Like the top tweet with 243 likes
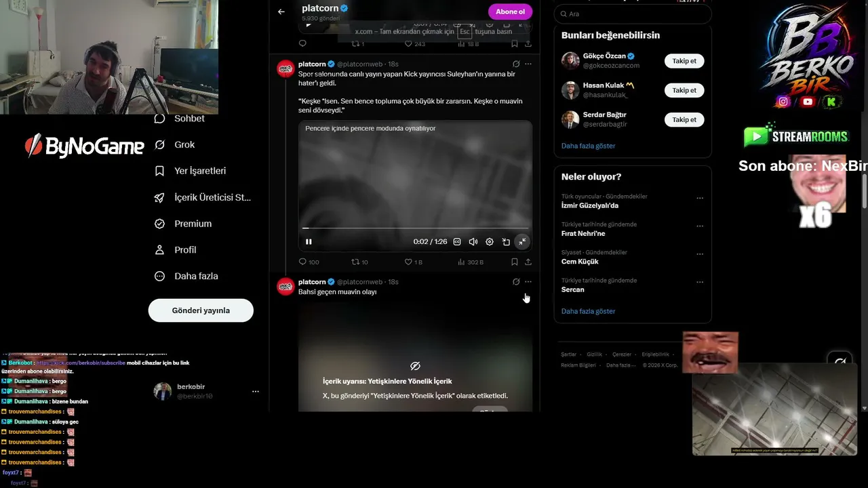 coord(414,43)
